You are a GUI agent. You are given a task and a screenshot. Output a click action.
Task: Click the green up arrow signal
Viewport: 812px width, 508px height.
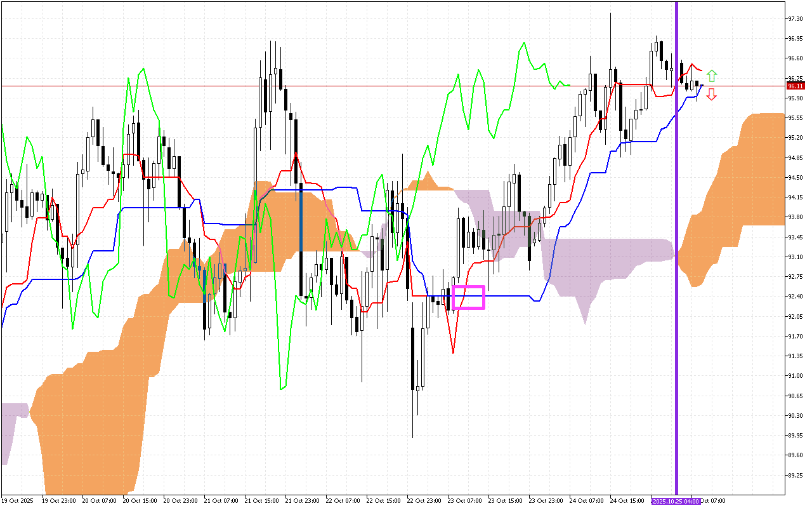pos(712,76)
